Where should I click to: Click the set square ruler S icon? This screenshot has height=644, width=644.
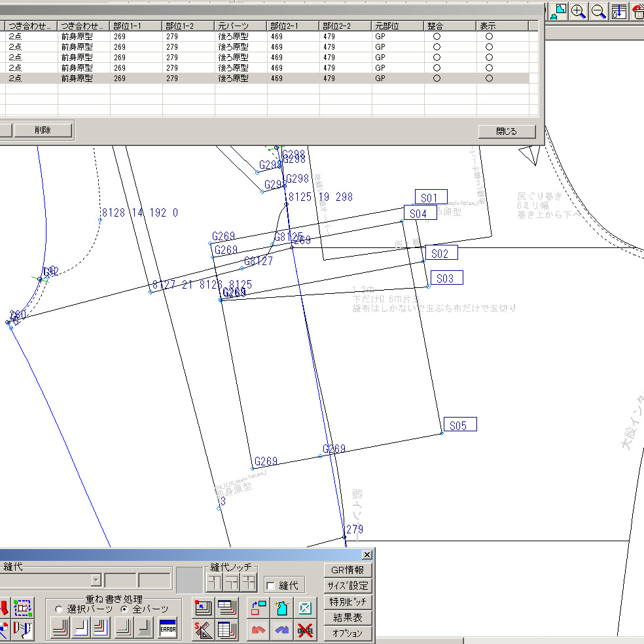[204, 629]
